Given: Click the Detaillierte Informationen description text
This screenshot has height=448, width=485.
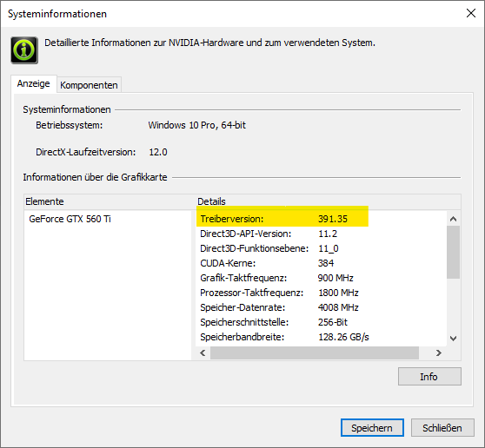Looking at the screenshot, I should pos(209,43).
